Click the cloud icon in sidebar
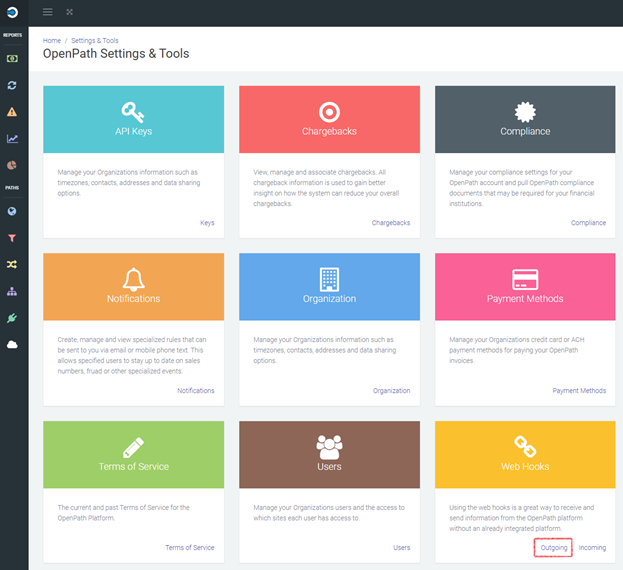The height and width of the screenshot is (570, 623). [12, 344]
